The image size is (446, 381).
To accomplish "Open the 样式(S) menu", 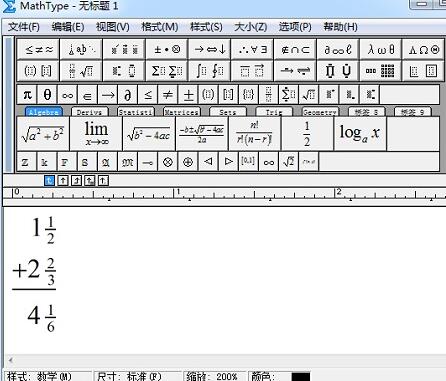I will coord(206,27).
